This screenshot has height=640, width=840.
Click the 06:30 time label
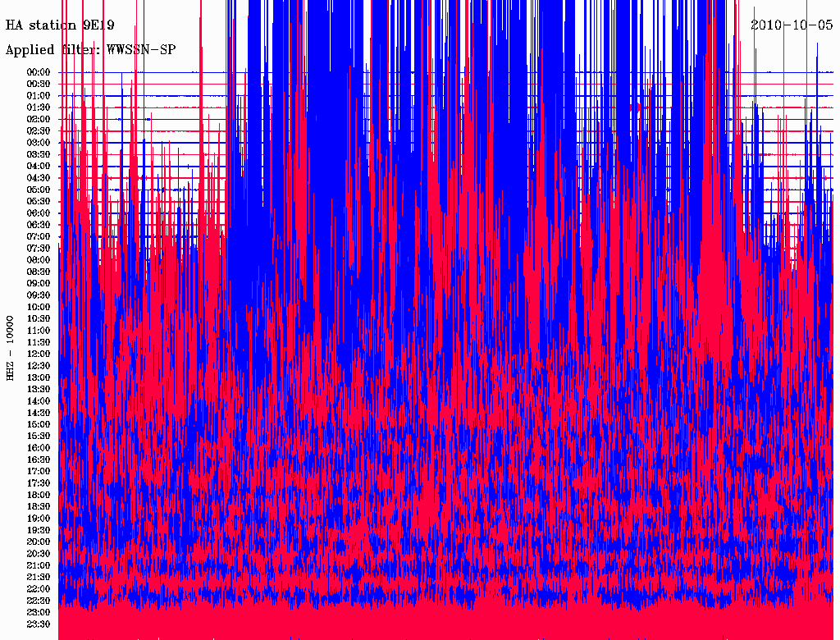39,225
